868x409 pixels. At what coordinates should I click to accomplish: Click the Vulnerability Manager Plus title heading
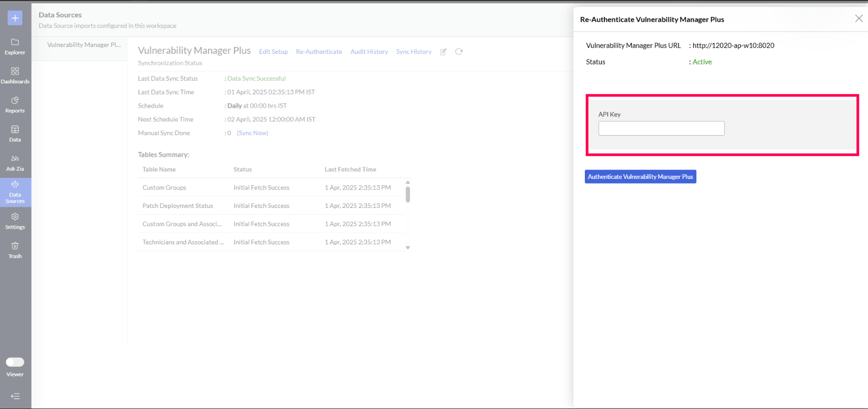click(194, 51)
